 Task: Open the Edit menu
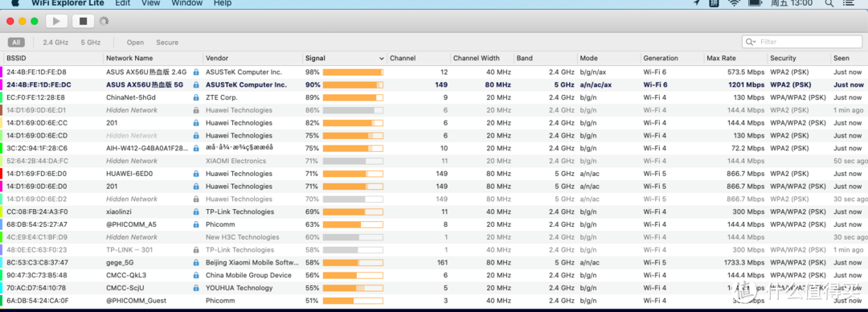(x=123, y=2)
